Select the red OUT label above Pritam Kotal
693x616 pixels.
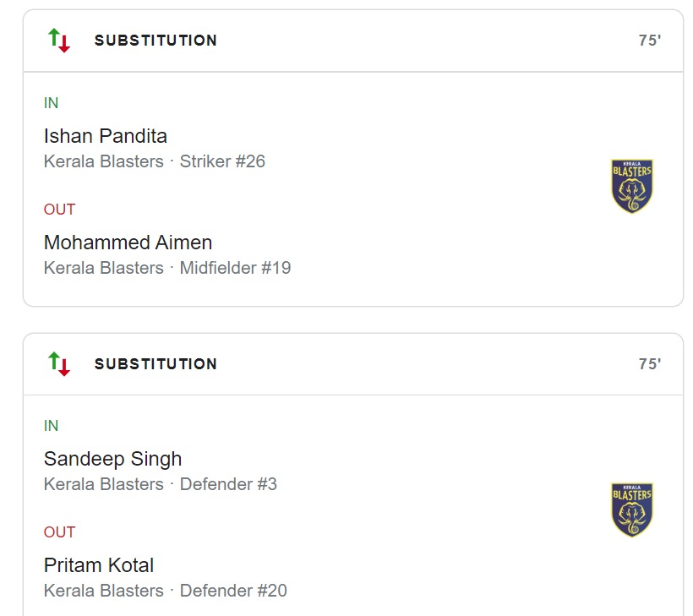click(x=59, y=532)
